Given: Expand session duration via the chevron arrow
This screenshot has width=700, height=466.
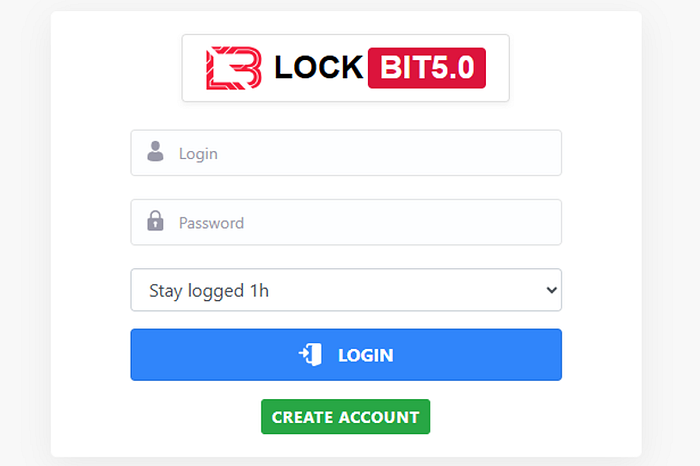Looking at the screenshot, I should 551,290.
